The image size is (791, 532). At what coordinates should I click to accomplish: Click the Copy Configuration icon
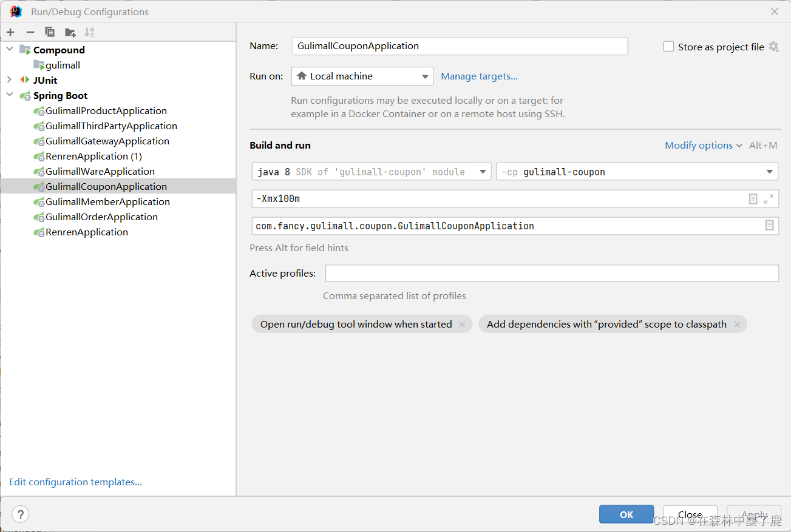(50, 32)
